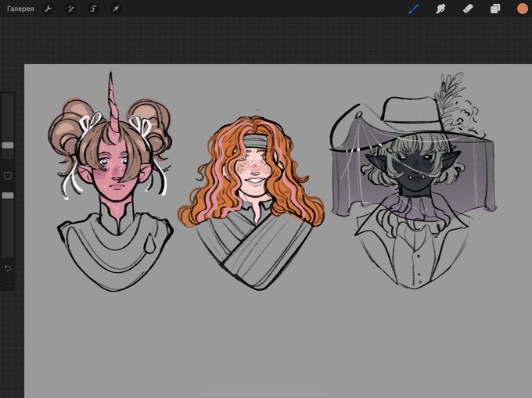Image resolution: width=532 pixels, height=398 pixels.
Task: Click the brush size slider handle
Action: pyautogui.click(x=8, y=145)
